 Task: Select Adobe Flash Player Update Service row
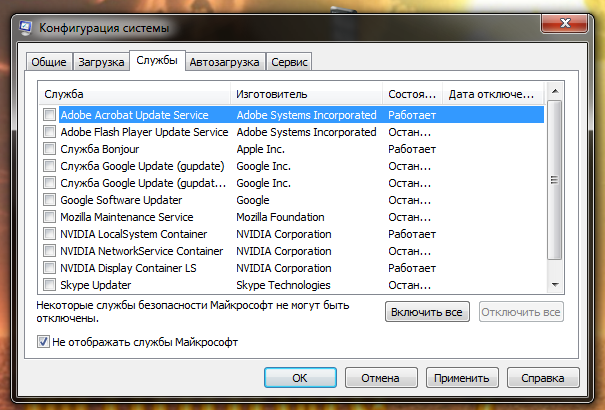pyautogui.click(x=291, y=132)
